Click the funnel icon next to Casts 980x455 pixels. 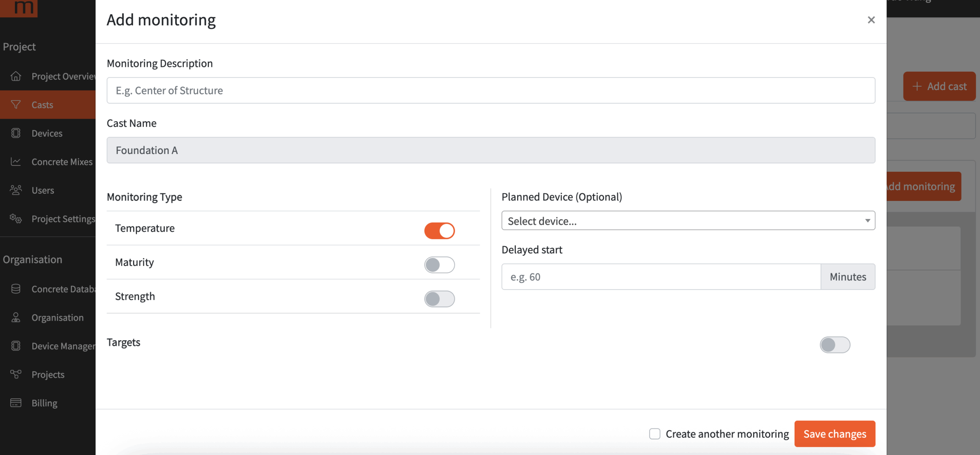(16, 105)
